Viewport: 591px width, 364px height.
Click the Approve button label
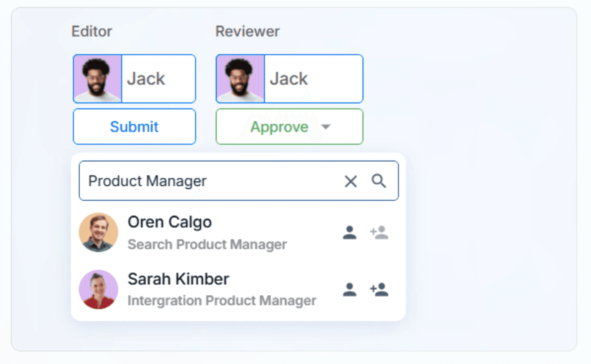(279, 127)
